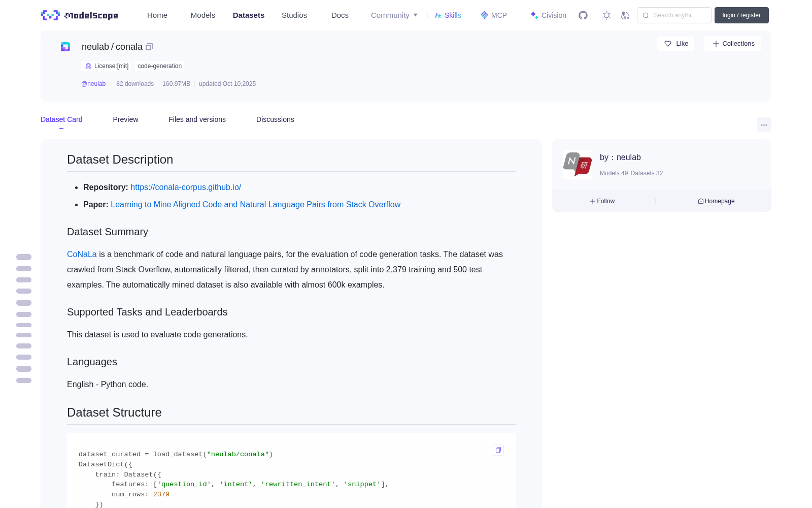This screenshot has height=508, width=812.
Task: Click the '160.97MB' size text
Action: pos(176,84)
